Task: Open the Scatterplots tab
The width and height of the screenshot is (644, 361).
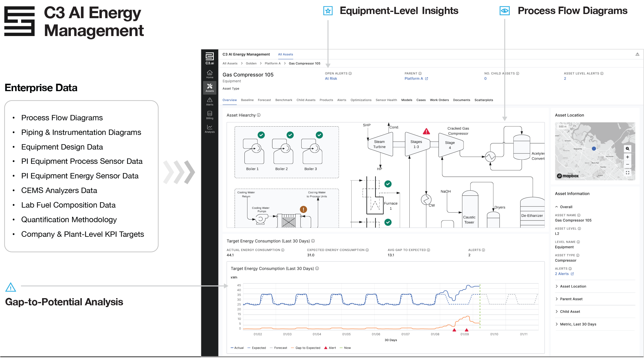Action: point(484,100)
